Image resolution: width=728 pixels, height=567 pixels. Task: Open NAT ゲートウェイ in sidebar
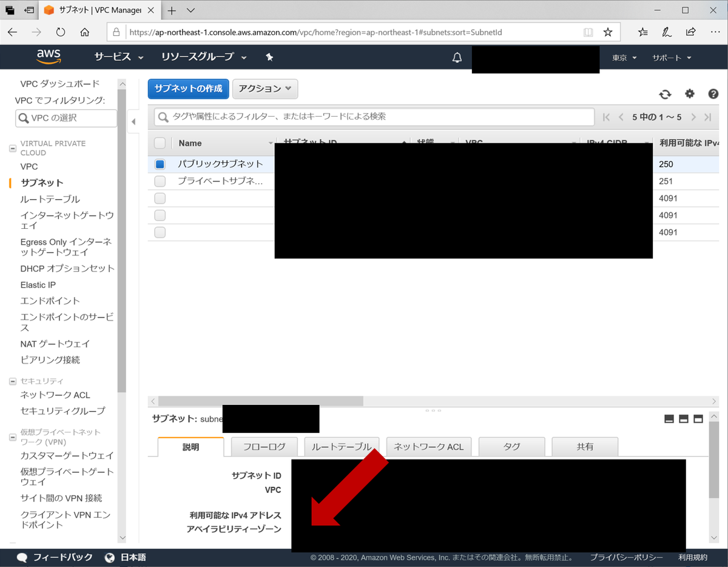pyautogui.click(x=55, y=344)
